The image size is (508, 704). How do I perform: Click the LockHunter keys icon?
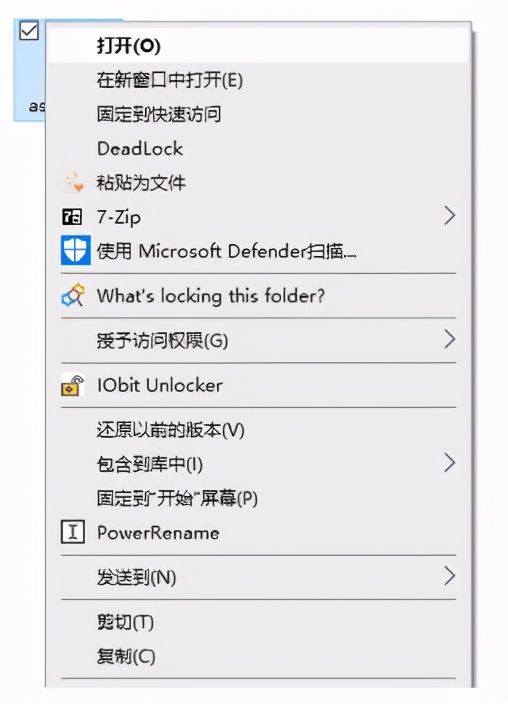73,295
